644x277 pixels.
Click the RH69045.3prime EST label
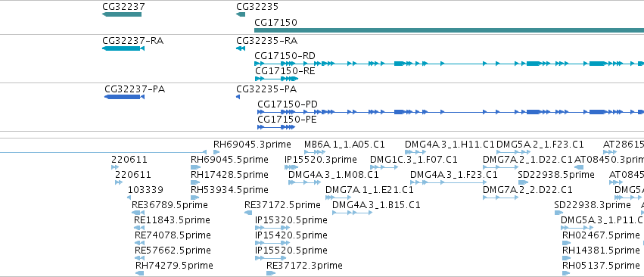[x=252, y=145]
